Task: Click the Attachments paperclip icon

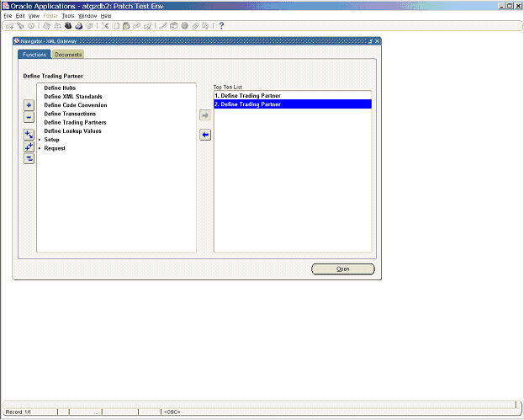Action: point(195,26)
